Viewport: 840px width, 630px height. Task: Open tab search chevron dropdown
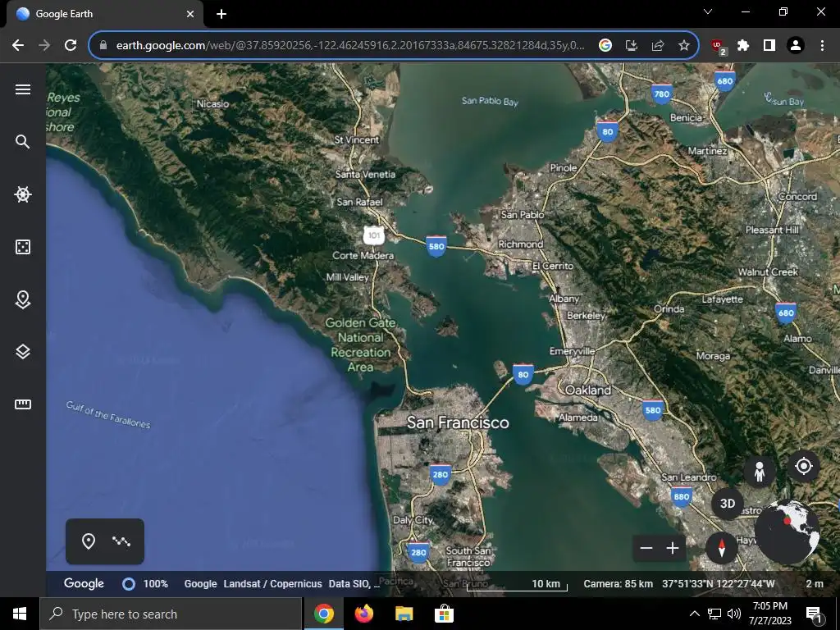(708, 11)
